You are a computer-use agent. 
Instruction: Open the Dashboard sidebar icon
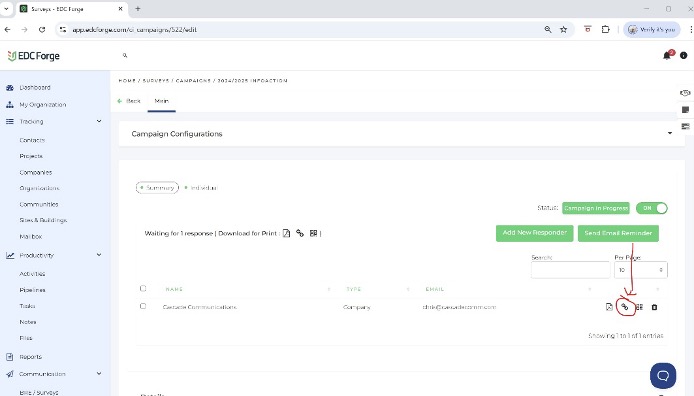[x=10, y=88]
